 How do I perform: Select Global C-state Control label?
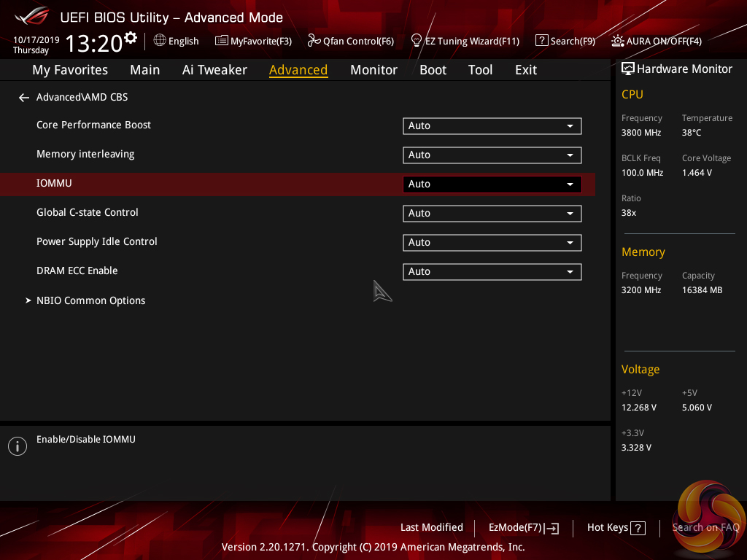tap(88, 212)
